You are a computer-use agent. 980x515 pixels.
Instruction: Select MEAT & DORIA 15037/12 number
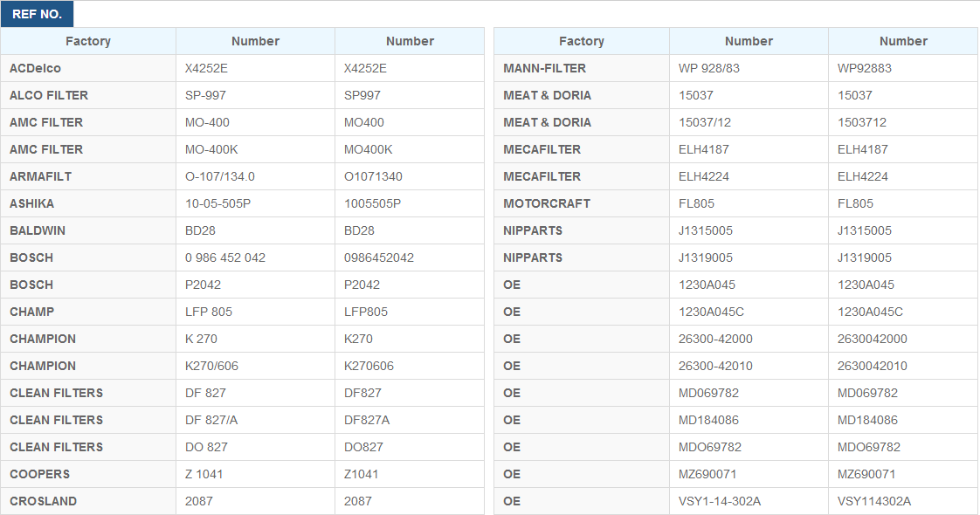point(704,122)
